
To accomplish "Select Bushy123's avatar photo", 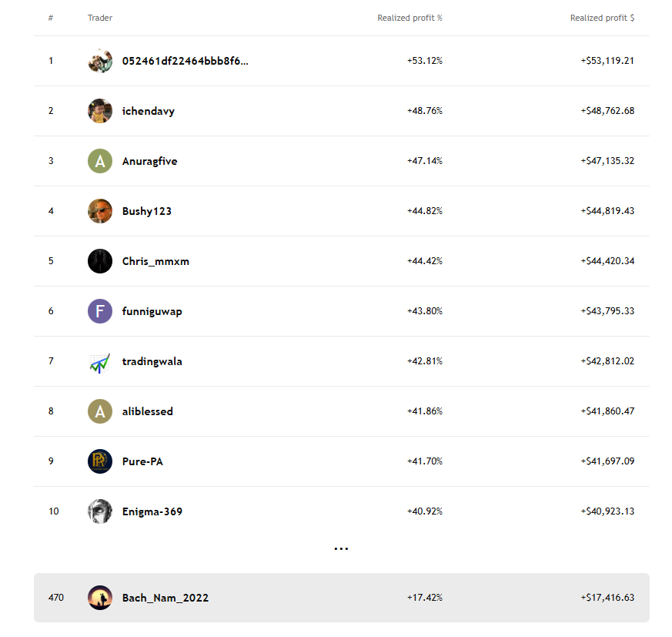I will click(x=100, y=211).
